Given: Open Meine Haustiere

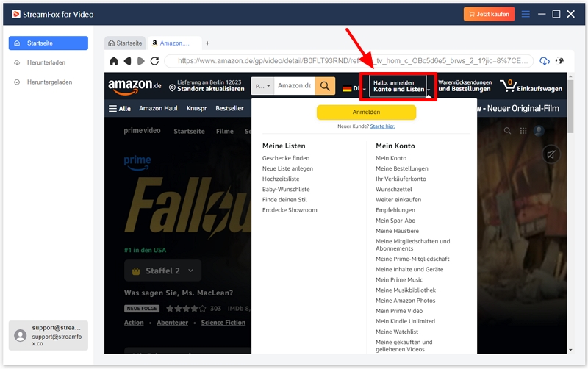Looking at the screenshot, I should click(x=397, y=231).
